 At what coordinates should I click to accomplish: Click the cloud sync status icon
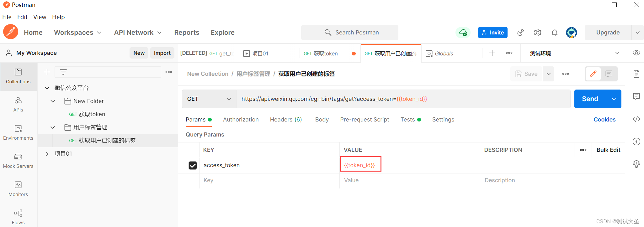pos(463,33)
